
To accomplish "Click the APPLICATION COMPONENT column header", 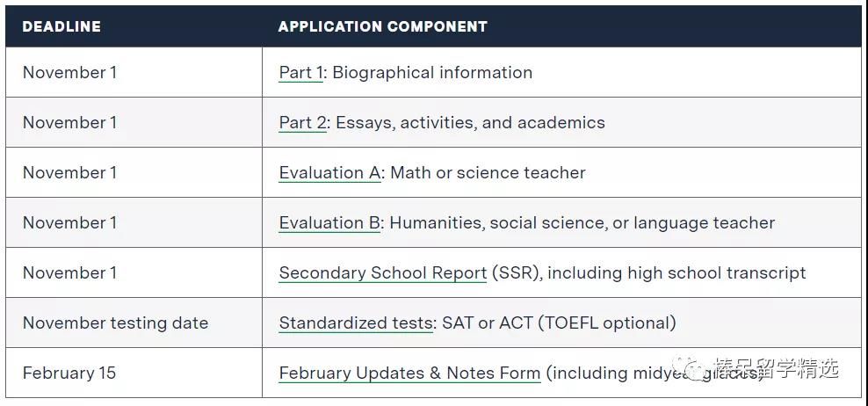I will point(382,26).
